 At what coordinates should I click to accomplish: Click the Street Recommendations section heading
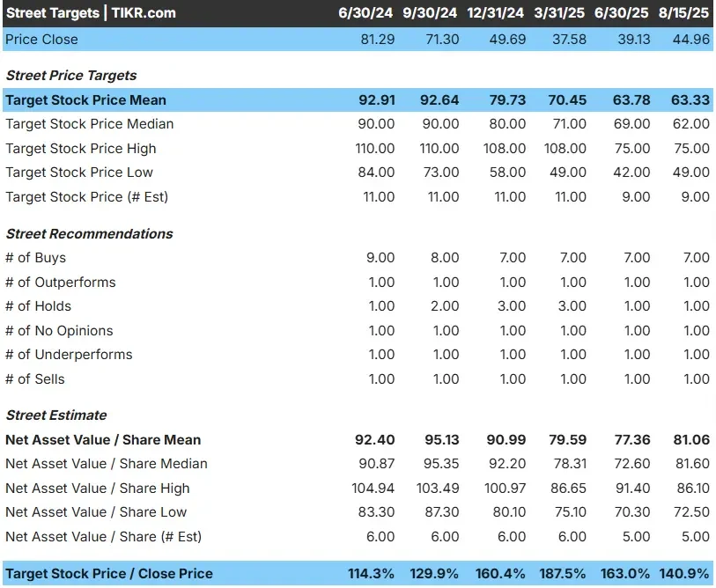click(x=90, y=234)
